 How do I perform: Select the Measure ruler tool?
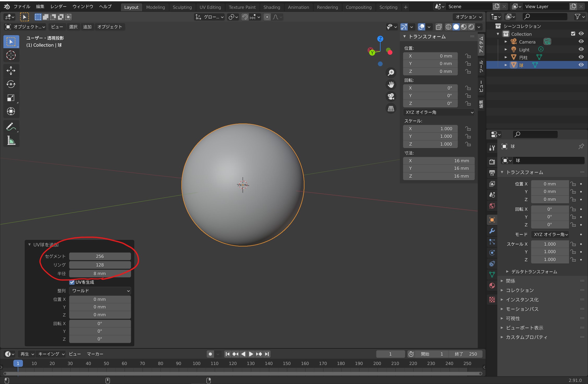11,141
